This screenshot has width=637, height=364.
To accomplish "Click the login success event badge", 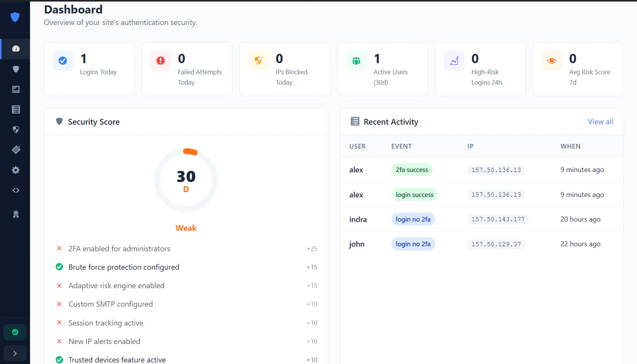I will (415, 195).
